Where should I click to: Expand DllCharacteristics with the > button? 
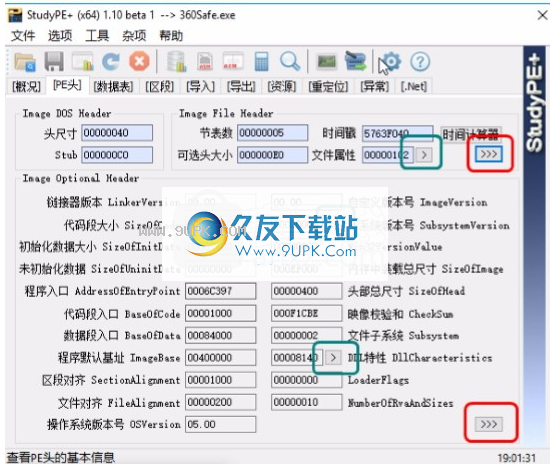[333, 358]
